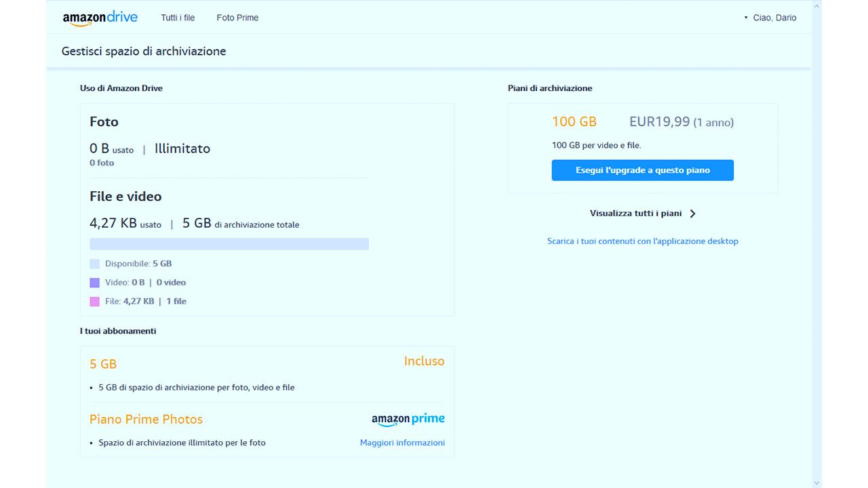
Task: Open the Tutti i file tab
Action: pyautogui.click(x=178, y=18)
